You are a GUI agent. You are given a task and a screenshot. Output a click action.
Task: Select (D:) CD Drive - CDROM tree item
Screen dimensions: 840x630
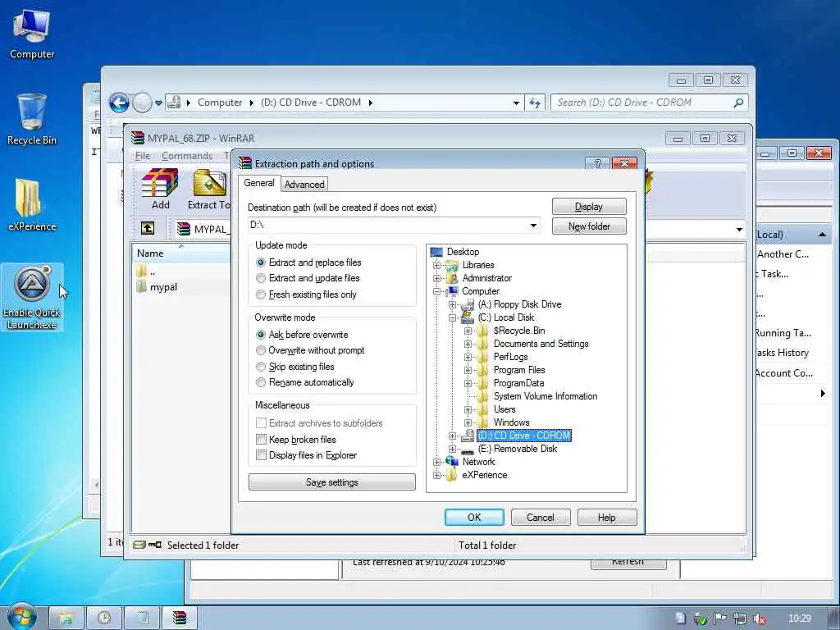524,436
